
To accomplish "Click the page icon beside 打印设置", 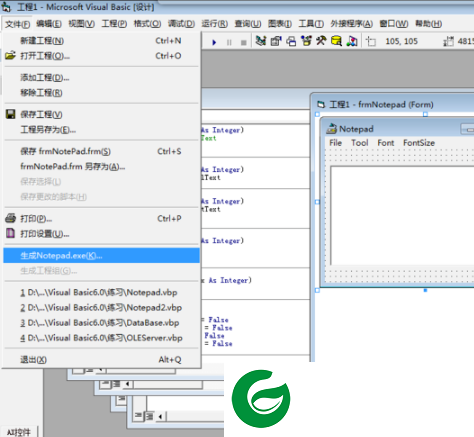I will coord(10,233).
